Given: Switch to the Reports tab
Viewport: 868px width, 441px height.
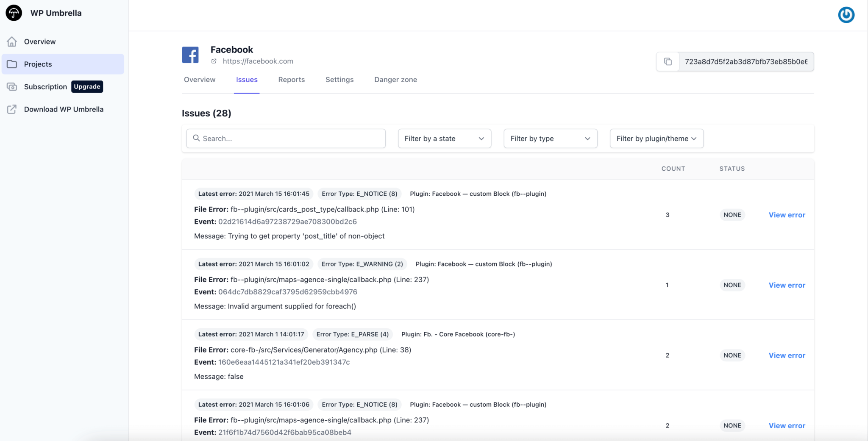Looking at the screenshot, I should (x=291, y=80).
